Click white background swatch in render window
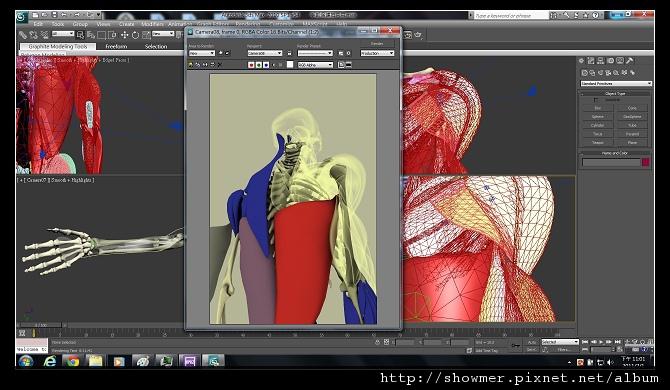Viewport: 670px width, 390px height. tap(290, 65)
